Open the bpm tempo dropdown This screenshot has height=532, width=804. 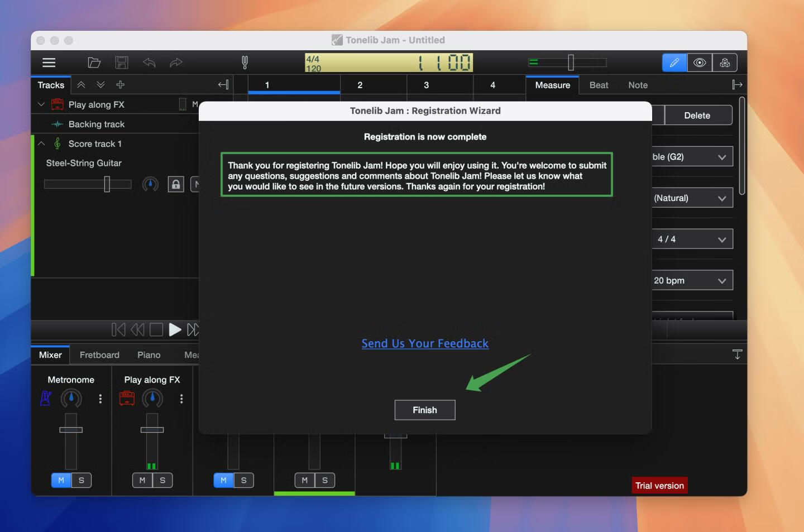click(692, 280)
